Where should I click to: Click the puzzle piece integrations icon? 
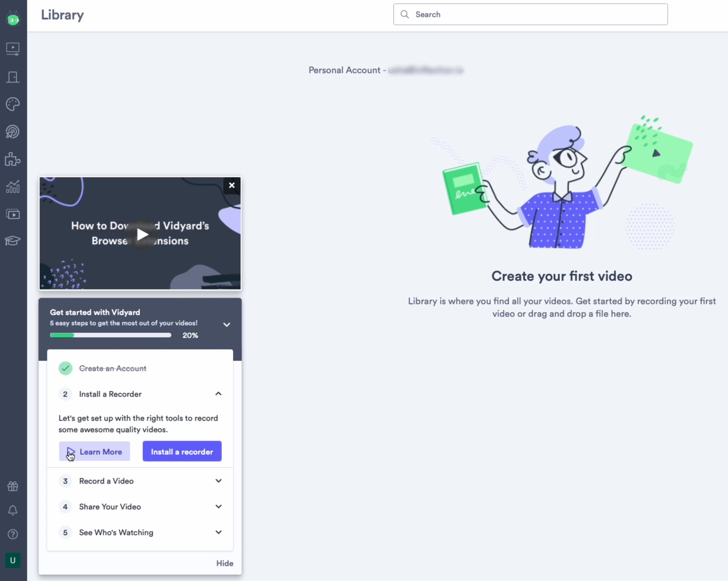click(13, 159)
